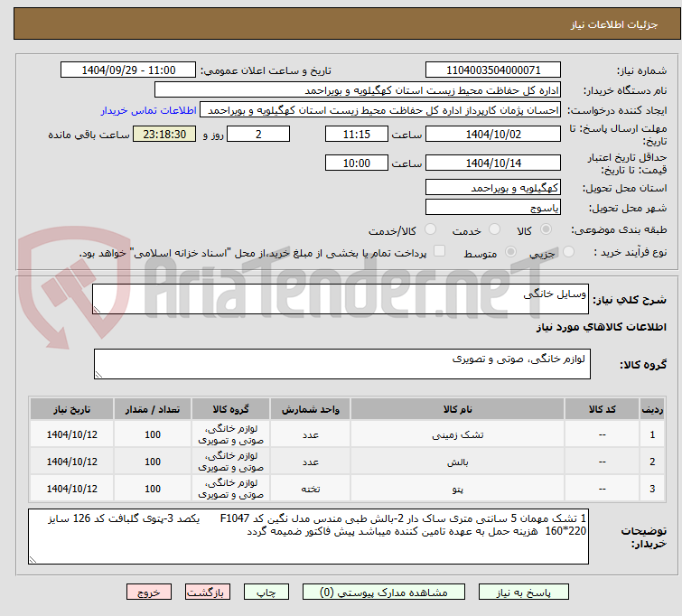This screenshot has height=616, width=682.
Task: Select the تشک زمینی item cell
Action: [x=458, y=434]
